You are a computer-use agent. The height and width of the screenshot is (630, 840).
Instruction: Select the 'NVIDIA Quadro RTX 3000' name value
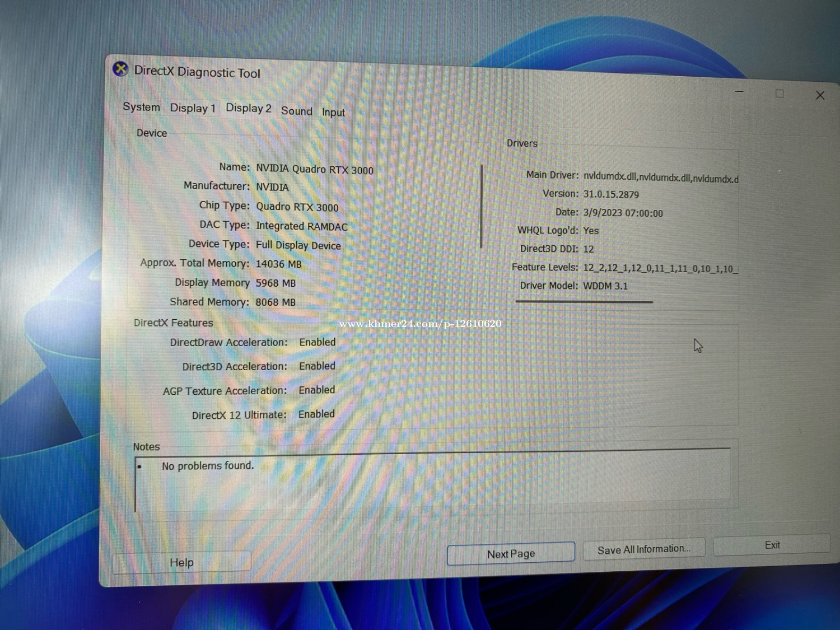[315, 169]
